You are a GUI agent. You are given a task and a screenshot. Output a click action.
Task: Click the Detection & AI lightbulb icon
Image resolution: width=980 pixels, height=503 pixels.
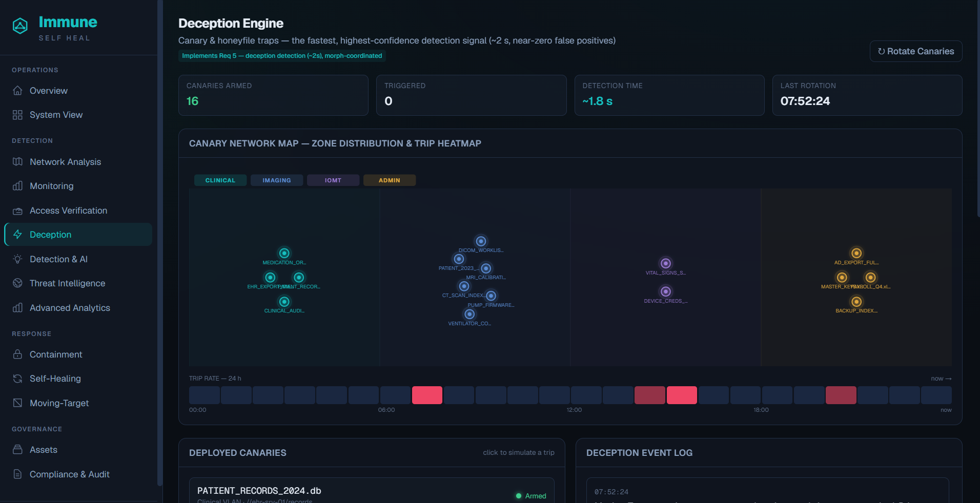(x=17, y=259)
